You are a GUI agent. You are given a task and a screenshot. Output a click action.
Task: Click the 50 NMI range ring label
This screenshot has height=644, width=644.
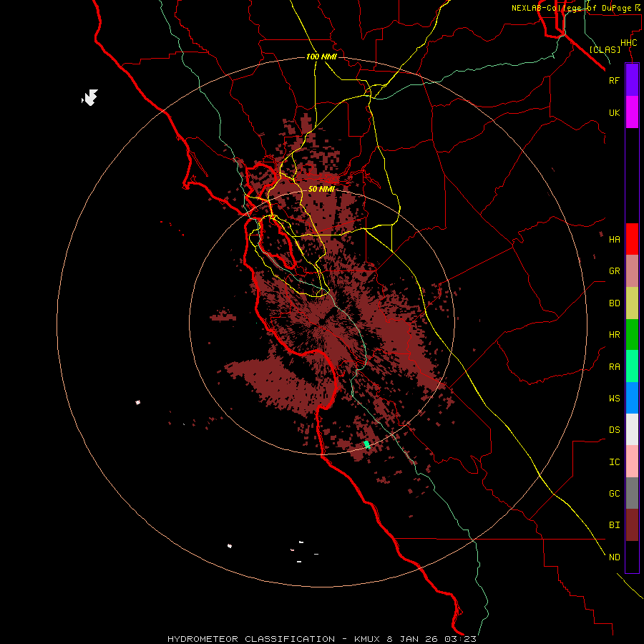point(321,189)
